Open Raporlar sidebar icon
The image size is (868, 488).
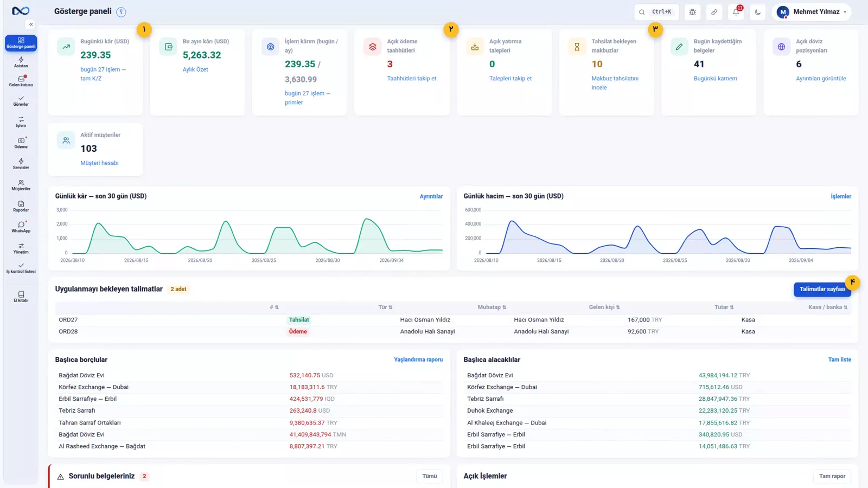(21, 207)
